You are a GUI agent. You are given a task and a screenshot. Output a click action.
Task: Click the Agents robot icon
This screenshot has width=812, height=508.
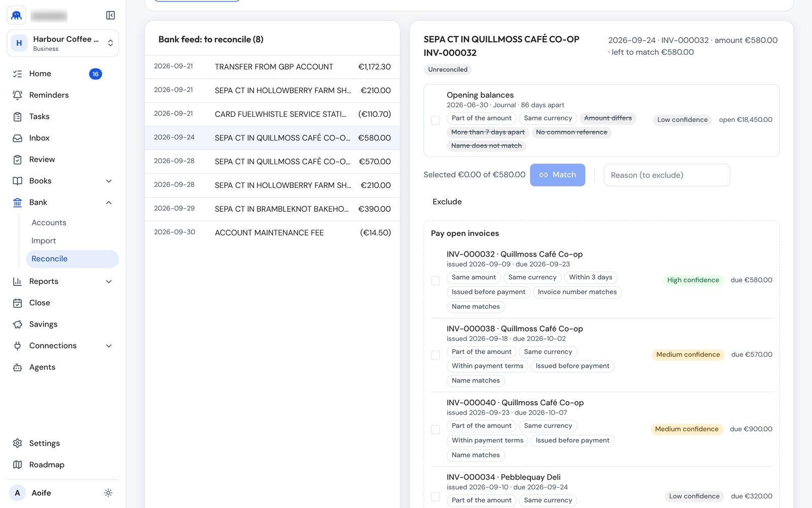(x=17, y=367)
